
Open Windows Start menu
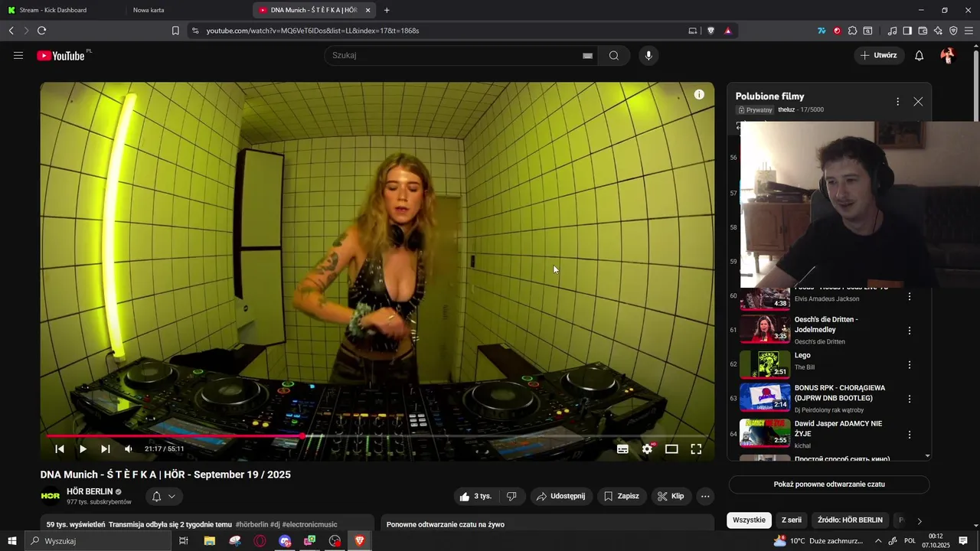click(x=11, y=541)
